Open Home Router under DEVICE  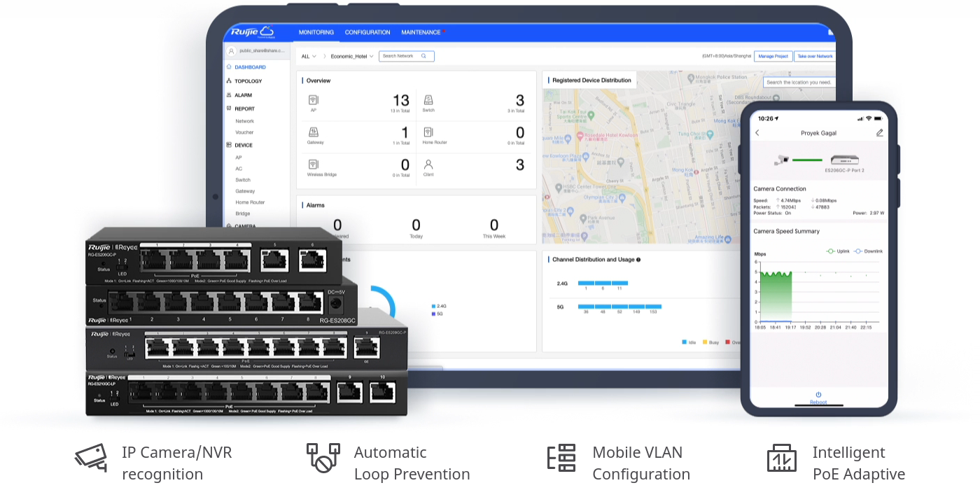[x=250, y=202]
